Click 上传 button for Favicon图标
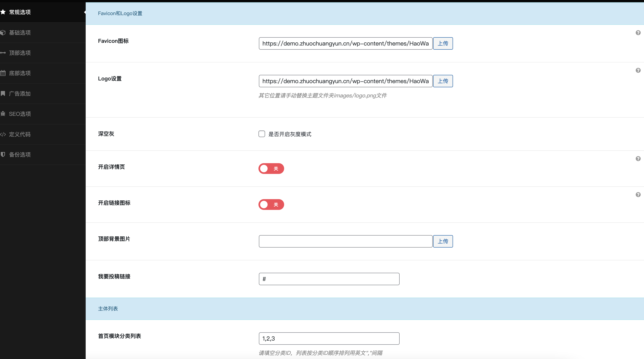Screen dimensions: 644x359 tap(443, 43)
